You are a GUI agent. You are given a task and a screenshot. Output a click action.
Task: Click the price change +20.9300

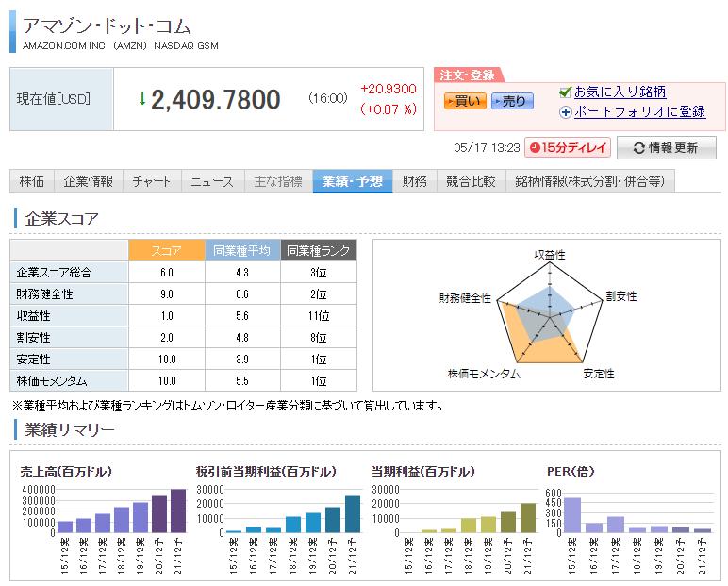pyautogui.click(x=389, y=89)
